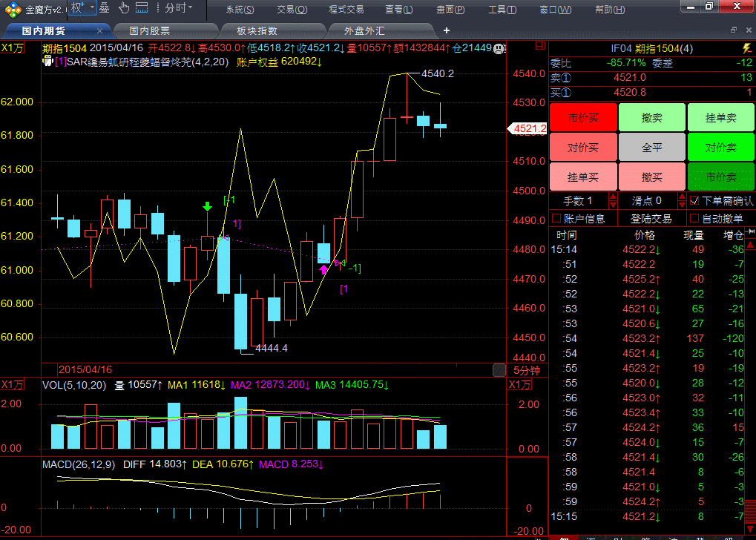Viewport: 756px width, 540px height.
Task: Click 登陆交易 to log in
Action: (651, 219)
